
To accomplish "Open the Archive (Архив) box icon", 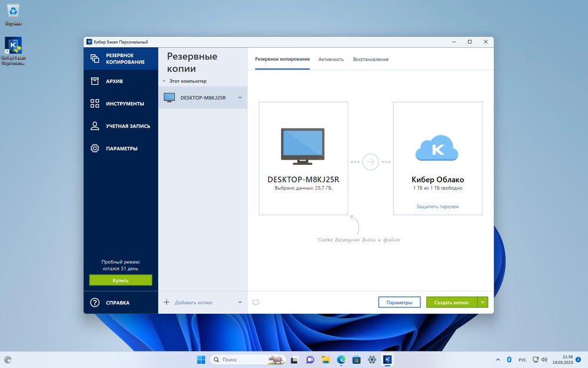I will point(95,81).
